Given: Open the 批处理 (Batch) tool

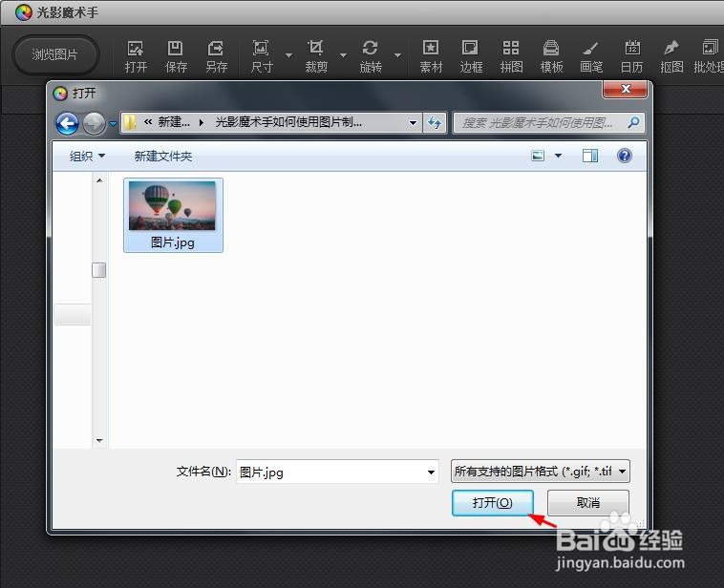Looking at the screenshot, I should tap(709, 56).
